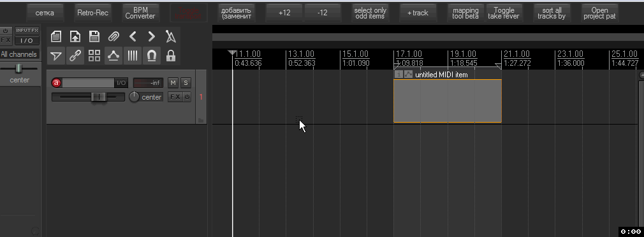
Task: Click Toggle take rever button
Action: [x=504, y=13]
